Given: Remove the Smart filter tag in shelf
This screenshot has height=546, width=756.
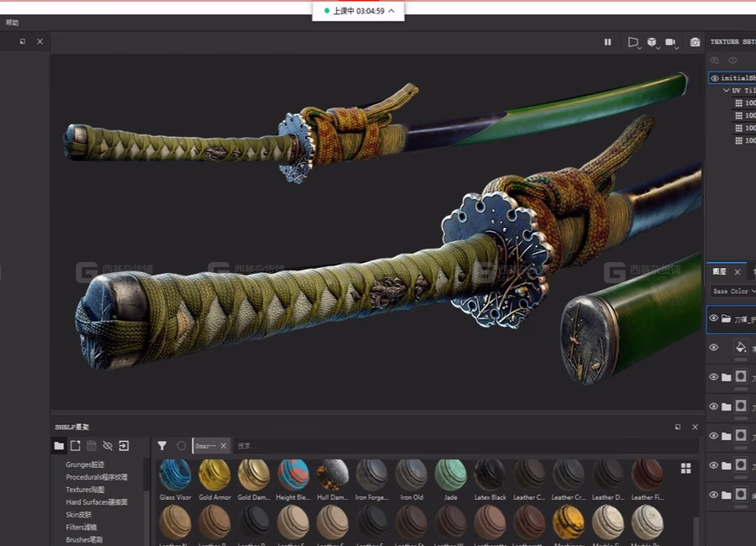Looking at the screenshot, I should [223, 446].
